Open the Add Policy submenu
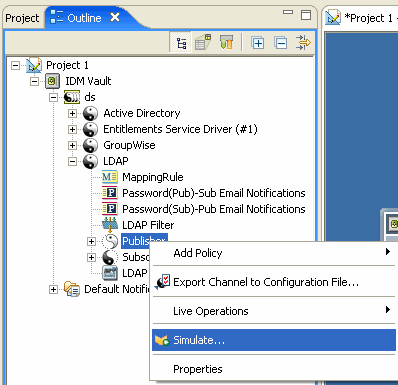398x385 pixels. pyautogui.click(x=274, y=253)
